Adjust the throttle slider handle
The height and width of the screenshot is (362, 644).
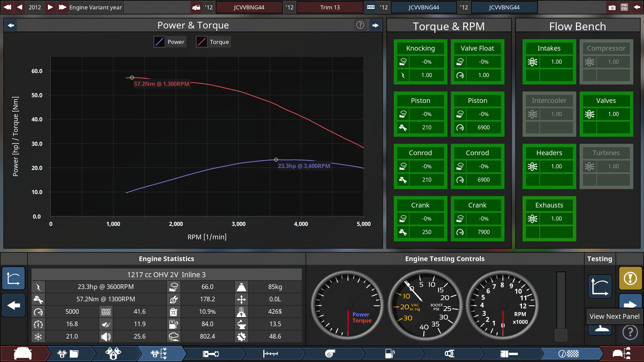pos(561,335)
